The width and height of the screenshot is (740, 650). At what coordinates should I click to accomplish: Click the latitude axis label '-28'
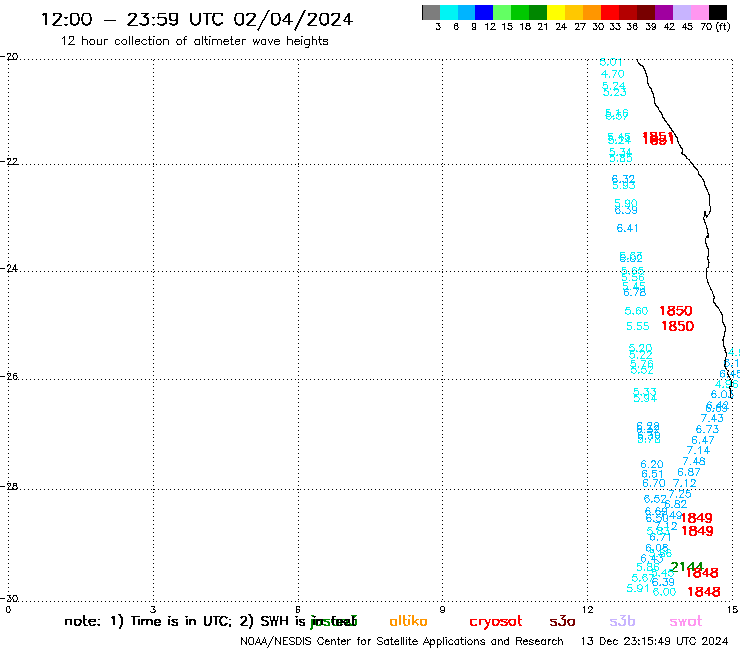tap(9, 486)
